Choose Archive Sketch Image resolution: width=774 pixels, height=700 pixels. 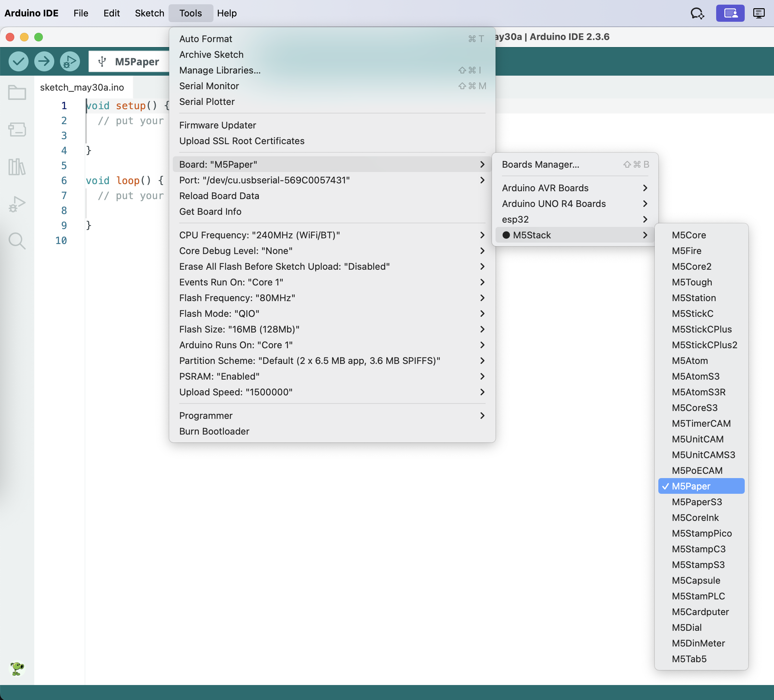332,55
